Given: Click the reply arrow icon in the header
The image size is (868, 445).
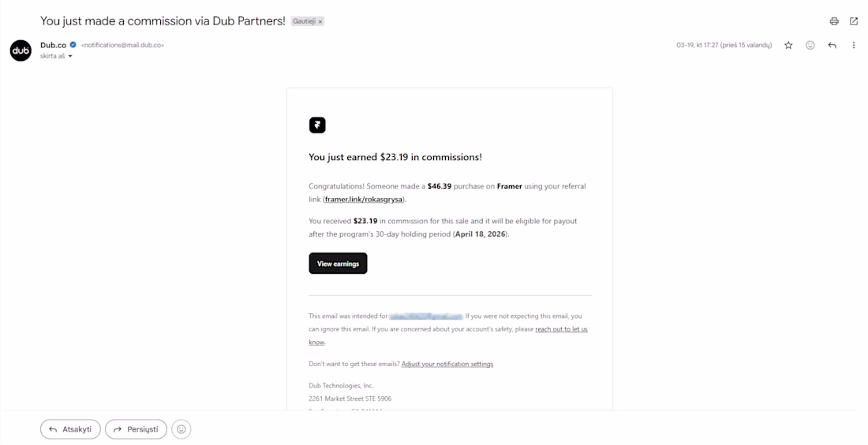Looking at the screenshot, I should (832, 46).
